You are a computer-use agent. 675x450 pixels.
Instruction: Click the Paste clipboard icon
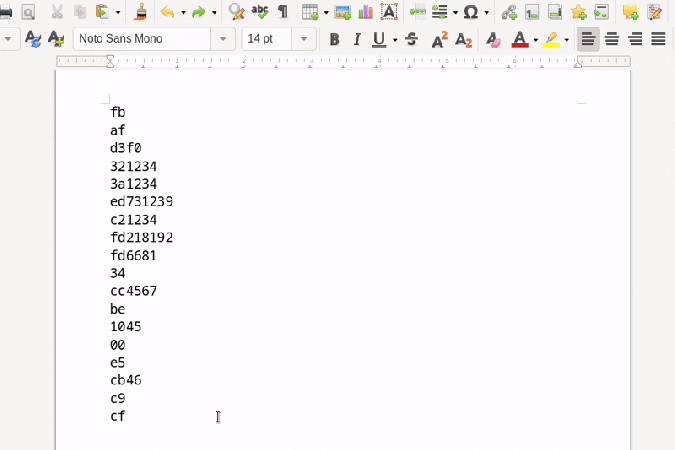102,12
